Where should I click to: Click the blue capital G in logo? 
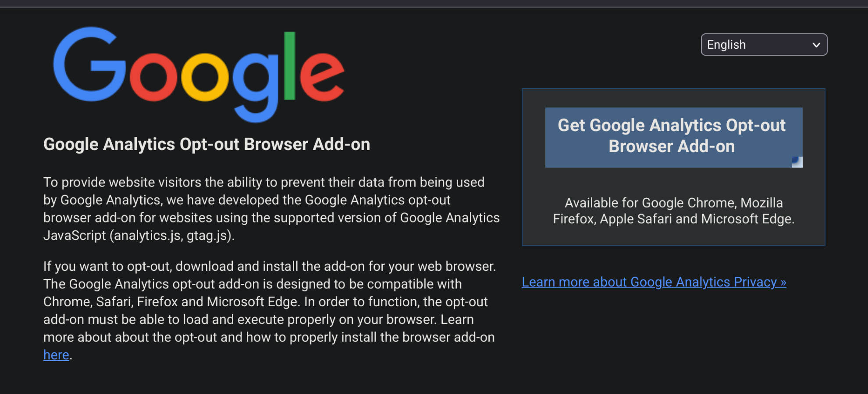pos(88,65)
